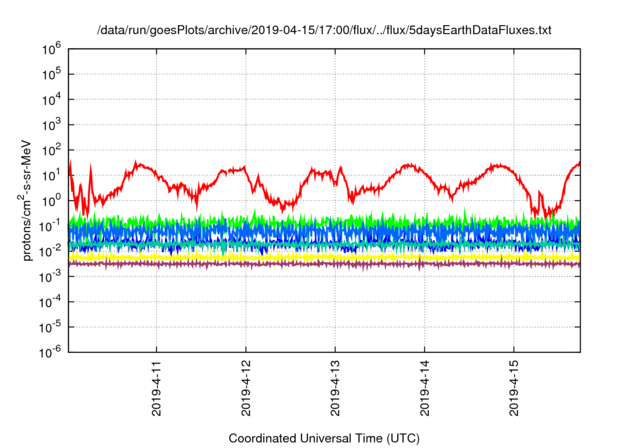Screen dimensions: 640x448
Task: Click the 2019-4-15 date label
Action: point(514,388)
